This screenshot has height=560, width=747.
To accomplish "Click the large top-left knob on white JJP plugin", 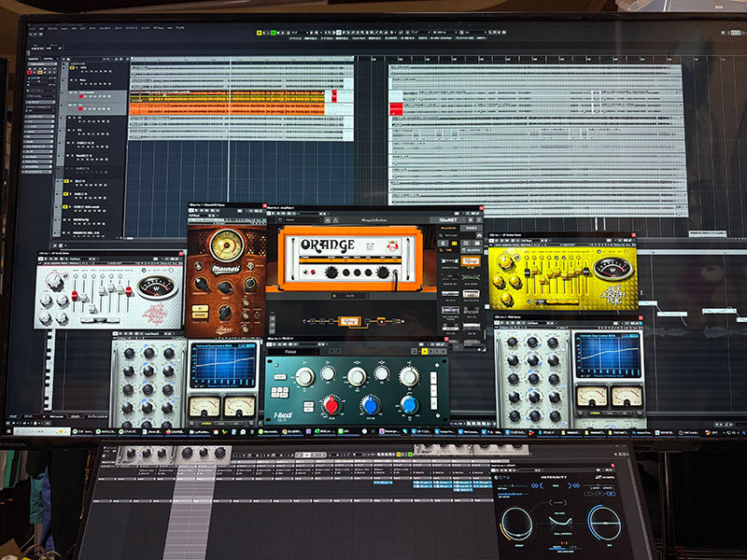I will pos(55,283).
